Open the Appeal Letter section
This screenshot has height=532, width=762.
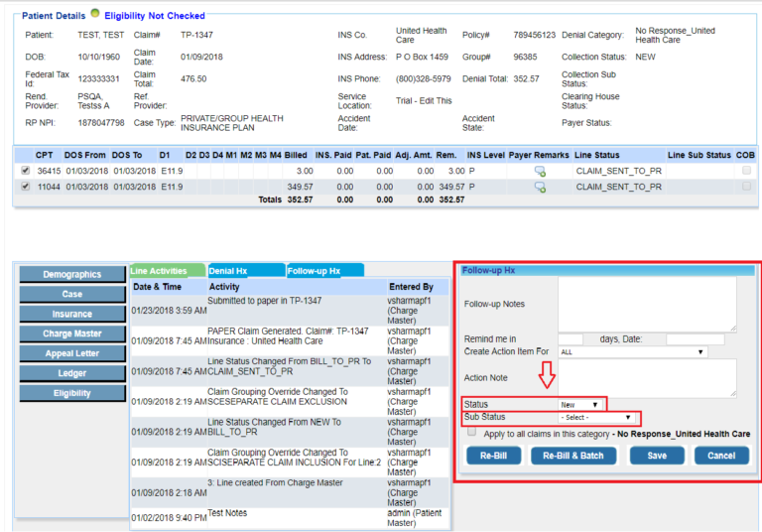pos(72,353)
